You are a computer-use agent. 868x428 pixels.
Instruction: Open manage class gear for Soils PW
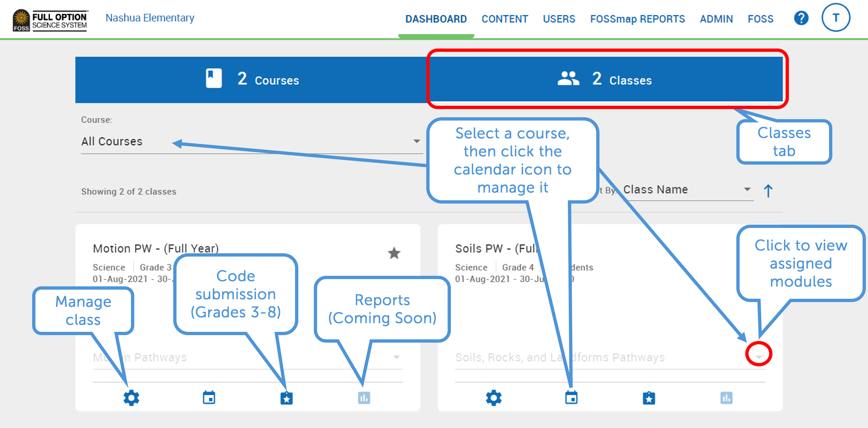point(494,398)
